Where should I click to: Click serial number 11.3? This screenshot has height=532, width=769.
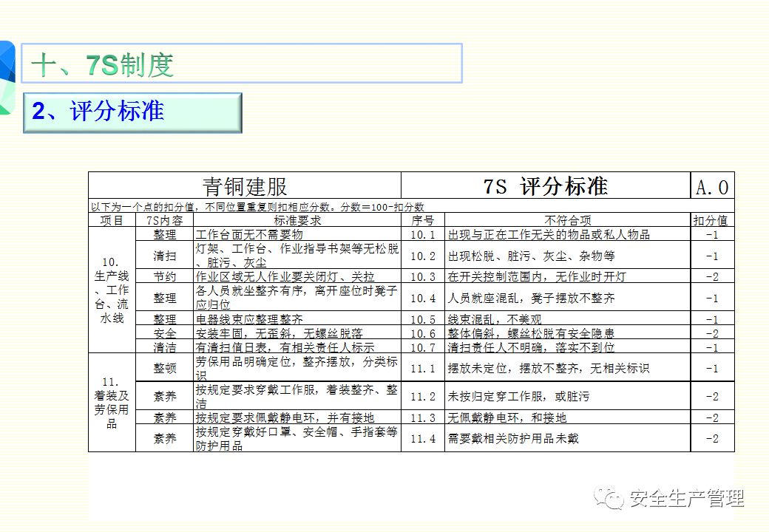point(423,418)
